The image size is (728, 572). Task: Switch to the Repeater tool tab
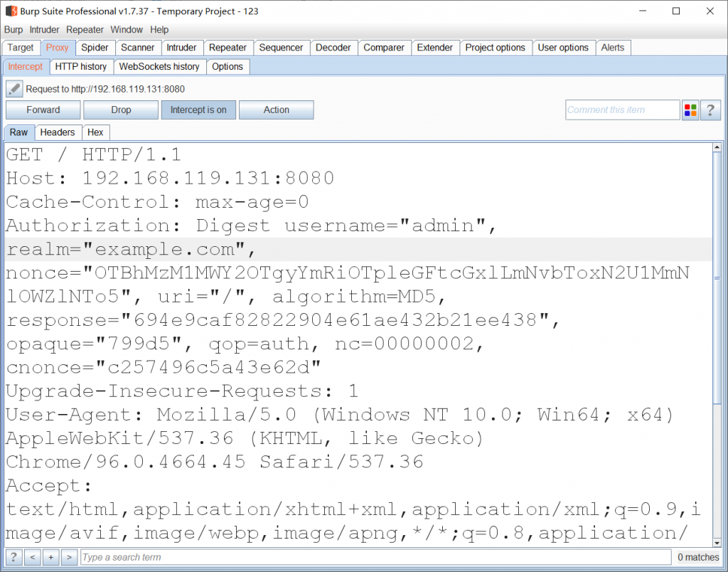227,48
